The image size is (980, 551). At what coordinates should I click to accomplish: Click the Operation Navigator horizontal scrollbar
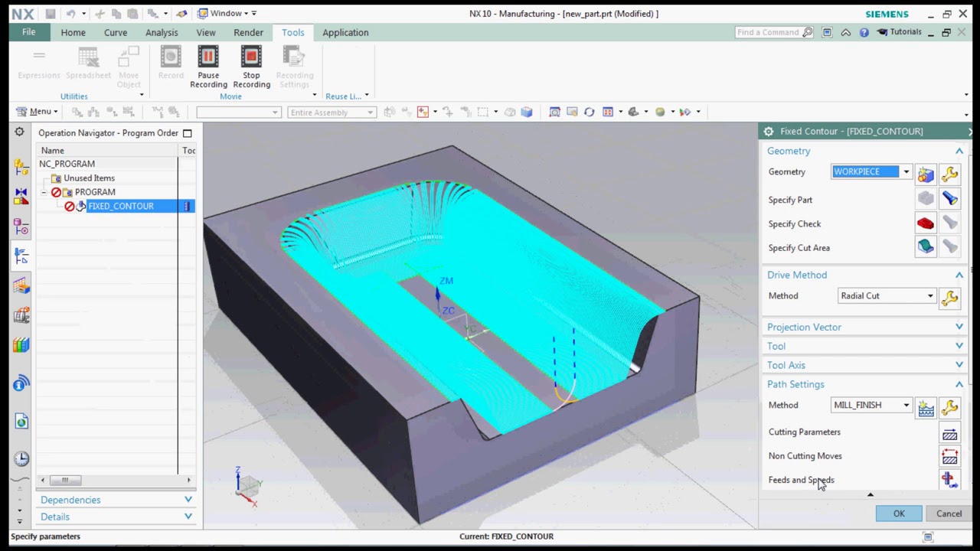[115, 480]
